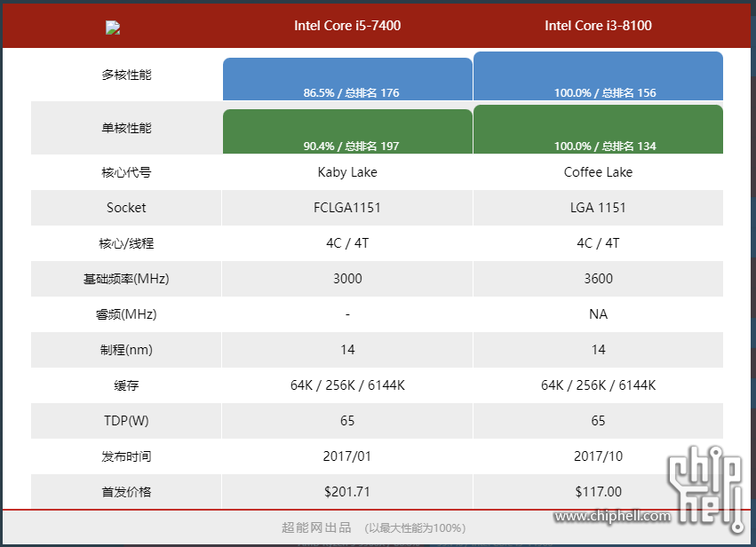
Task: Click the Coffee Lake cell
Action: pos(598,172)
